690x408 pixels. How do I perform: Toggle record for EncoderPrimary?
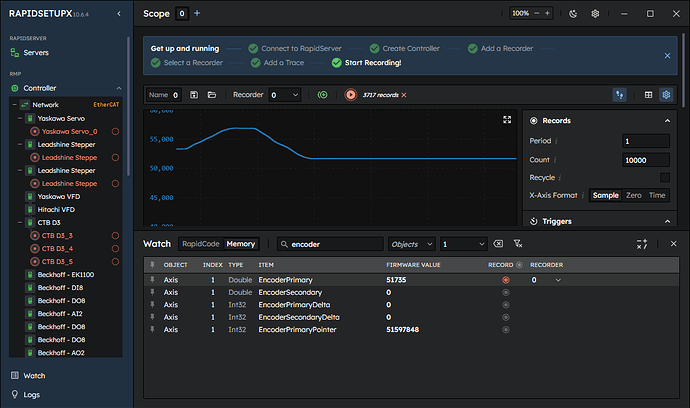506,280
